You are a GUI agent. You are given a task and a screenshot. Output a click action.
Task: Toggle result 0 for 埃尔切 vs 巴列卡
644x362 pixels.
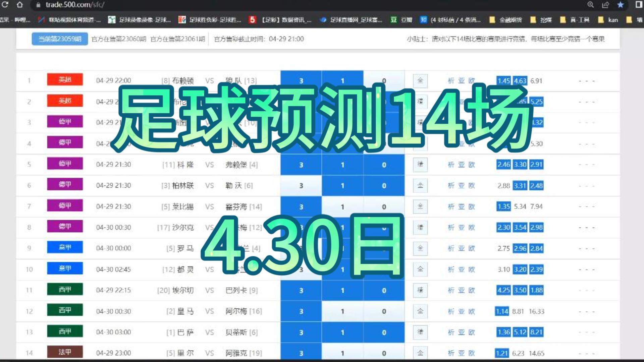tap(384, 291)
